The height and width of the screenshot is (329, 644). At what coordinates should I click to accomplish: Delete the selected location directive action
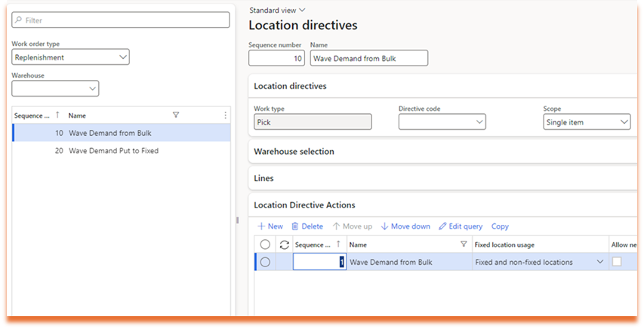click(307, 226)
